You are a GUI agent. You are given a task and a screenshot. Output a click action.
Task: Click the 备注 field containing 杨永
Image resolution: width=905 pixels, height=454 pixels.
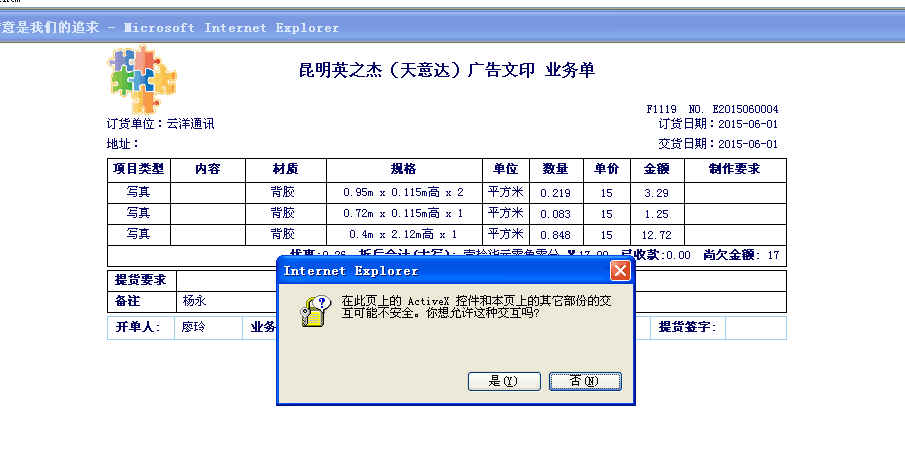point(194,301)
